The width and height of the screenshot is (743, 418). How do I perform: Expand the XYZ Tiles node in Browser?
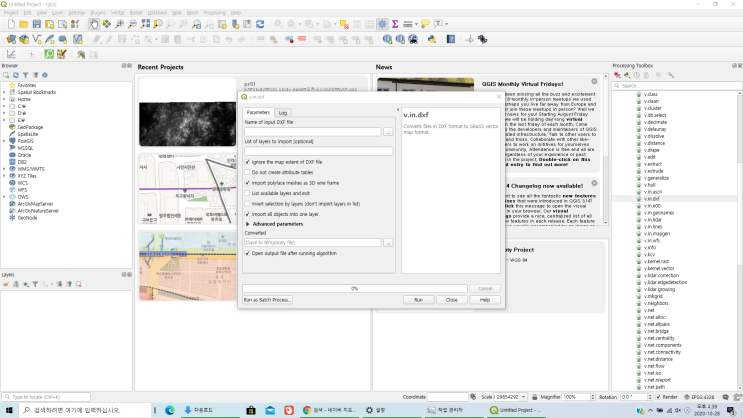(x=4, y=176)
